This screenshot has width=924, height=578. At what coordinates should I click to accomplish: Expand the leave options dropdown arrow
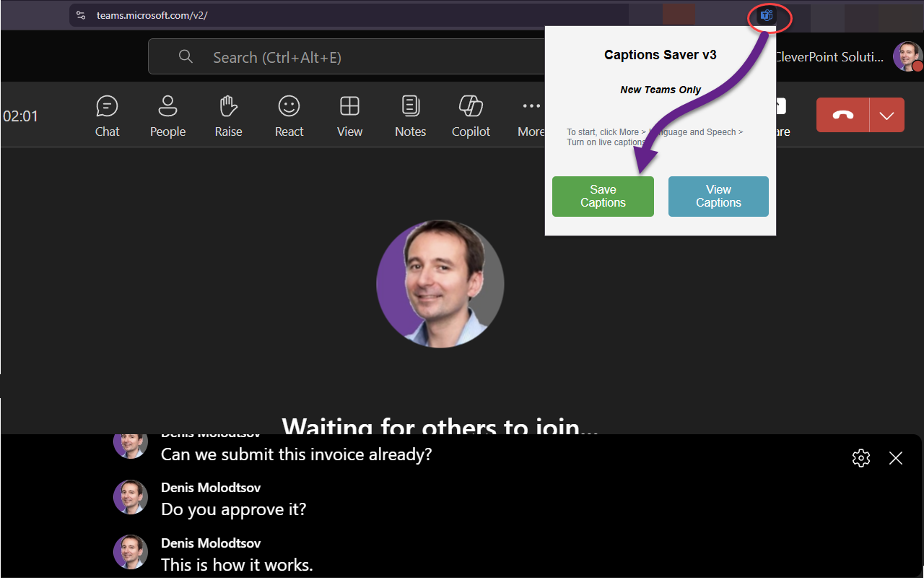pyautogui.click(x=887, y=115)
